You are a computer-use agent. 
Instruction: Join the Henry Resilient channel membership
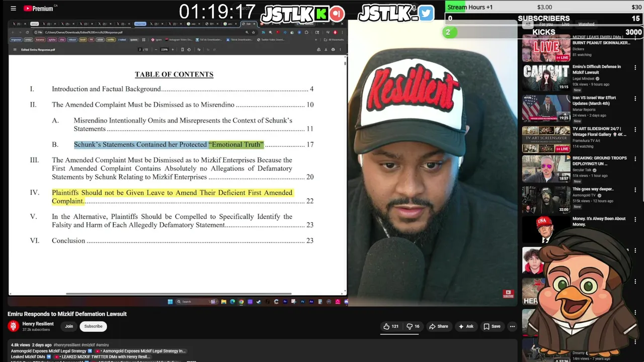click(69, 326)
